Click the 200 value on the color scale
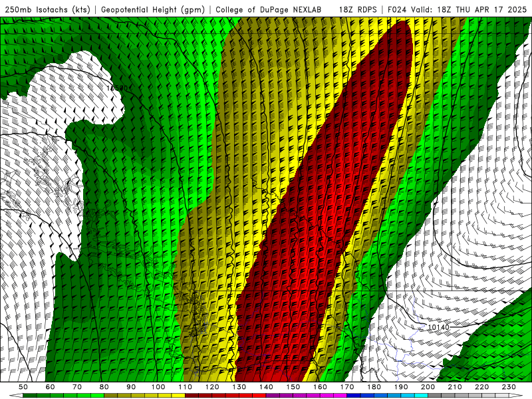The image size is (532, 399). (428, 387)
